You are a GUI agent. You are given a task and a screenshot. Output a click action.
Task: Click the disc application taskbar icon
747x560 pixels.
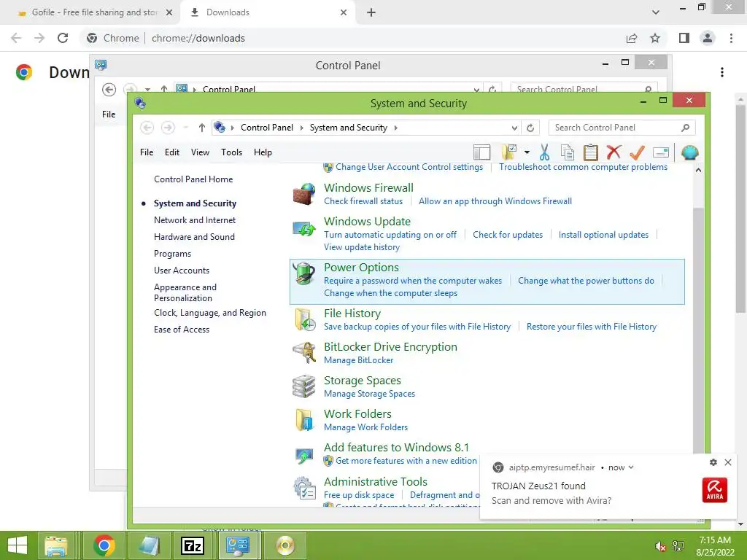pyautogui.click(x=285, y=545)
